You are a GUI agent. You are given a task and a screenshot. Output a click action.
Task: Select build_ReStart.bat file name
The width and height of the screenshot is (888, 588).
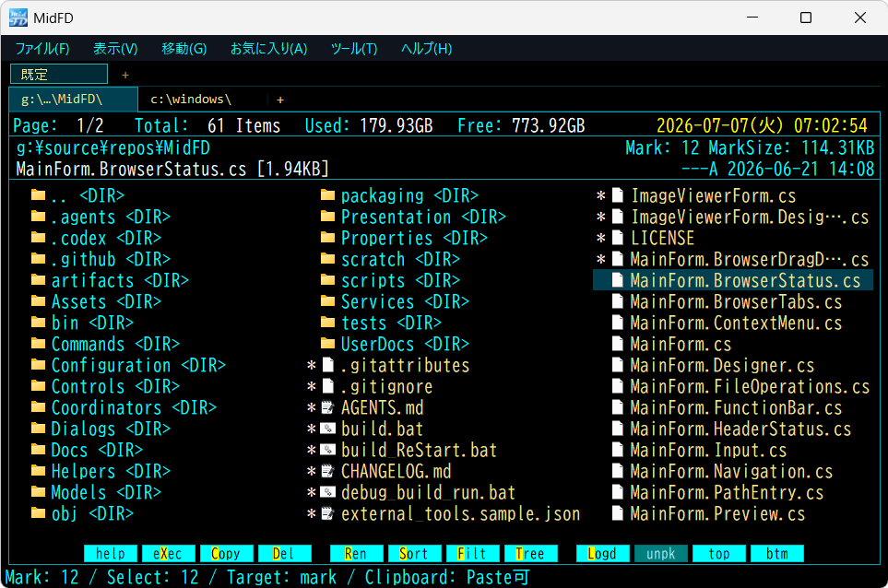tap(419, 450)
